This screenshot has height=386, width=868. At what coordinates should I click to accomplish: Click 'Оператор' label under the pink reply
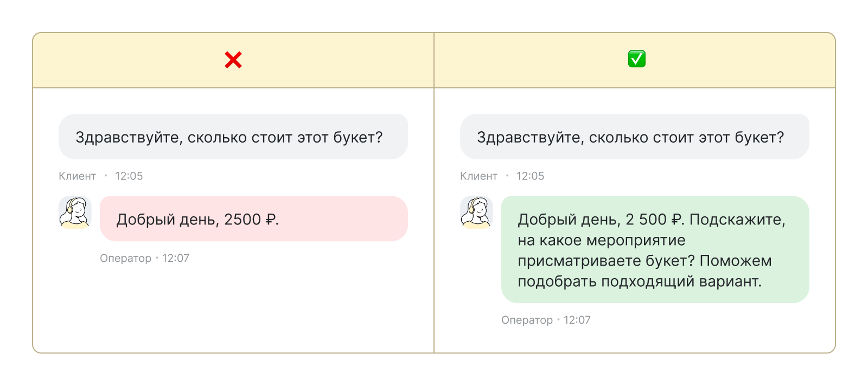point(125,259)
